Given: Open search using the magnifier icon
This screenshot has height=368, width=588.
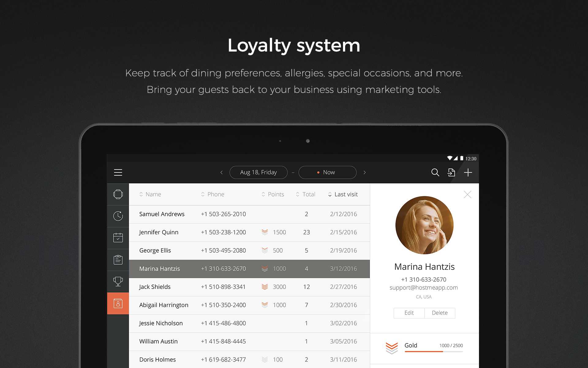Looking at the screenshot, I should (x=435, y=172).
